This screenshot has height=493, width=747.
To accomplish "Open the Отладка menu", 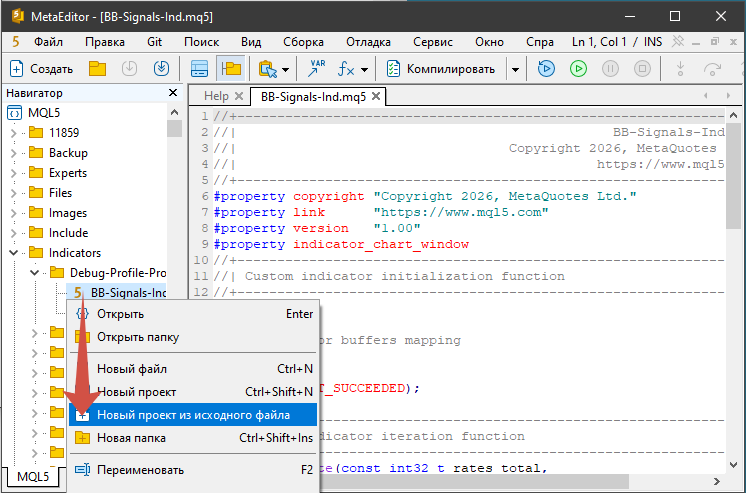I will 368,42.
